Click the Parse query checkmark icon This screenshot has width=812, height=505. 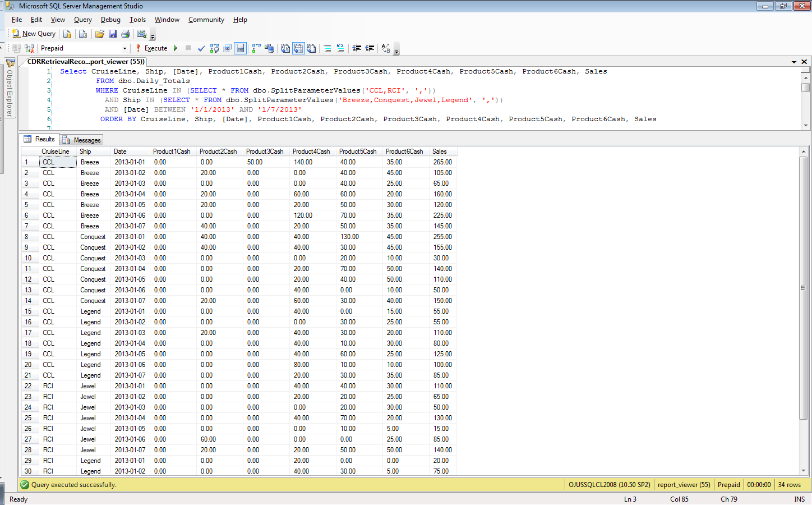point(201,48)
